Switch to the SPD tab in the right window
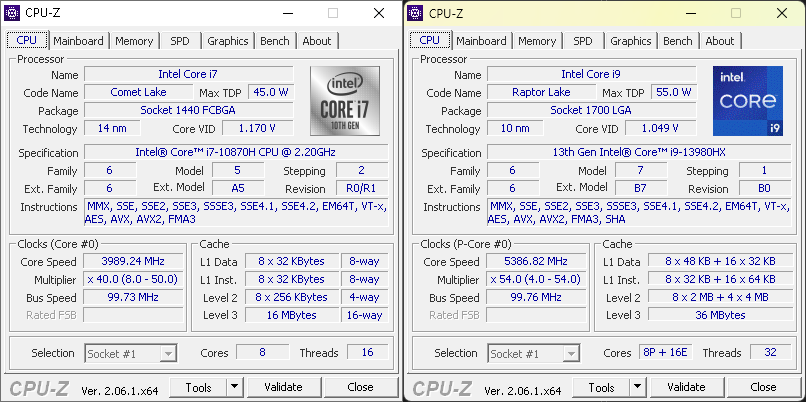The height and width of the screenshot is (402, 806). (x=583, y=41)
